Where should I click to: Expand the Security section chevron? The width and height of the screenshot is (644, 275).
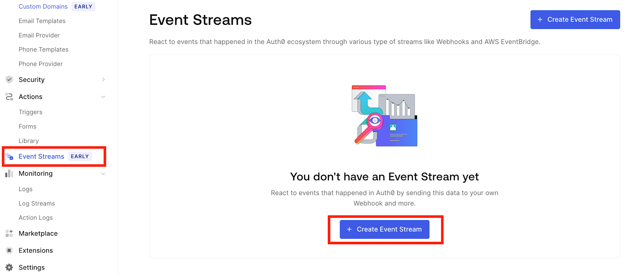click(103, 80)
